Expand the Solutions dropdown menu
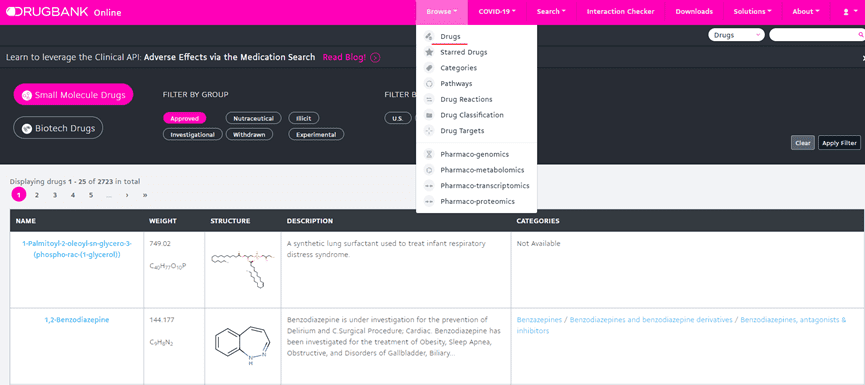 click(x=752, y=12)
